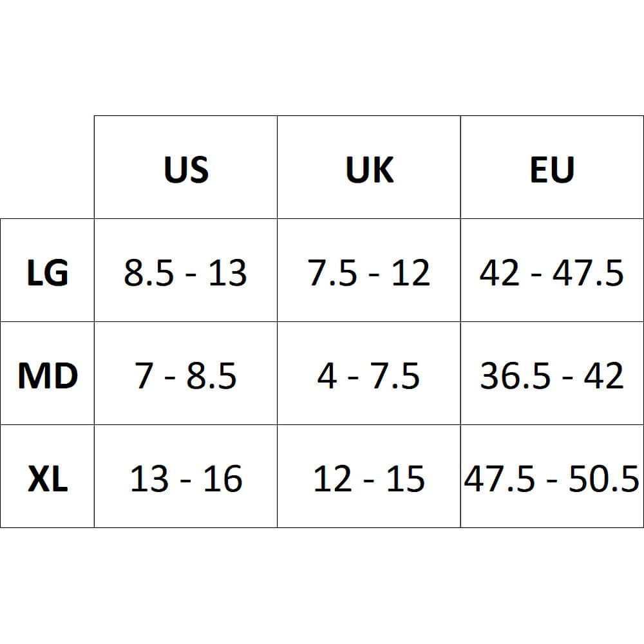Select the LG row label
The image size is (644, 644).
click(x=47, y=272)
